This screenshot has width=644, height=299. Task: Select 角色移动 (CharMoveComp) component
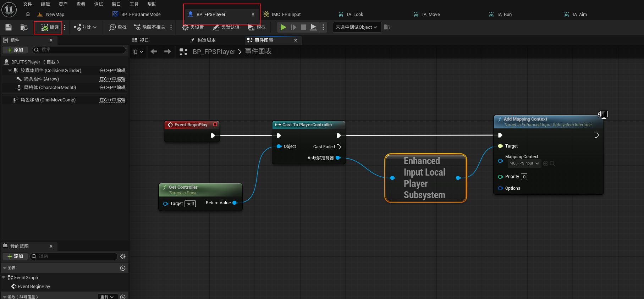pos(48,100)
